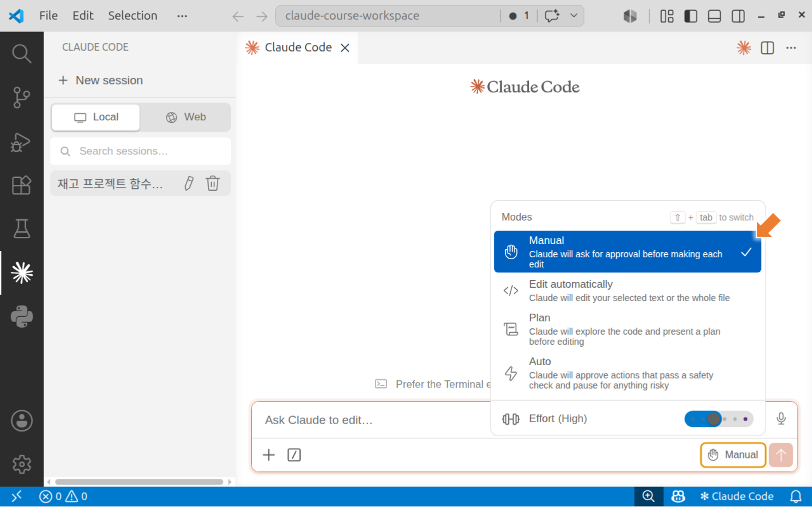Split the editor to the right
This screenshot has width=812, height=507.
[768, 47]
